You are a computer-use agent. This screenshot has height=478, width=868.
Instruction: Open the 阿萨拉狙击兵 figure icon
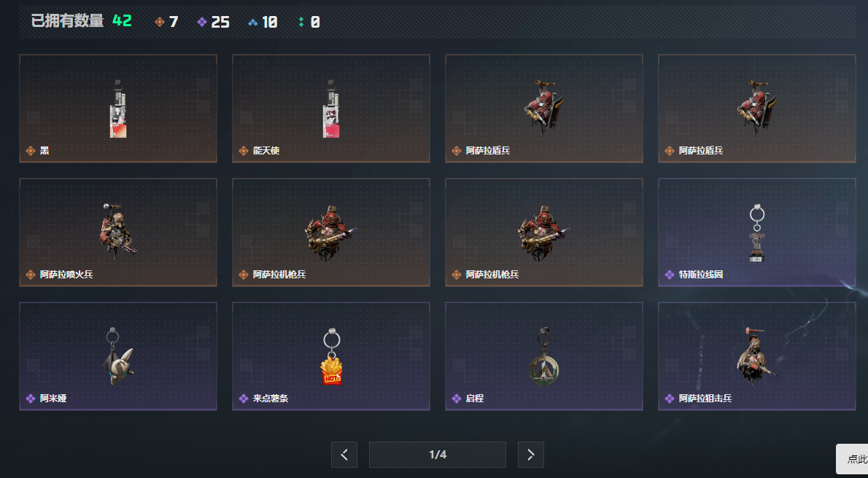[756, 355]
